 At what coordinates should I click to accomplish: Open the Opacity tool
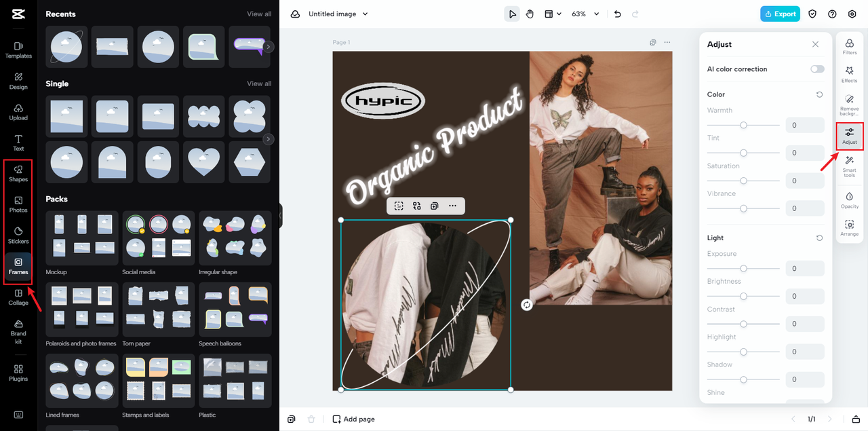tap(849, 200)
